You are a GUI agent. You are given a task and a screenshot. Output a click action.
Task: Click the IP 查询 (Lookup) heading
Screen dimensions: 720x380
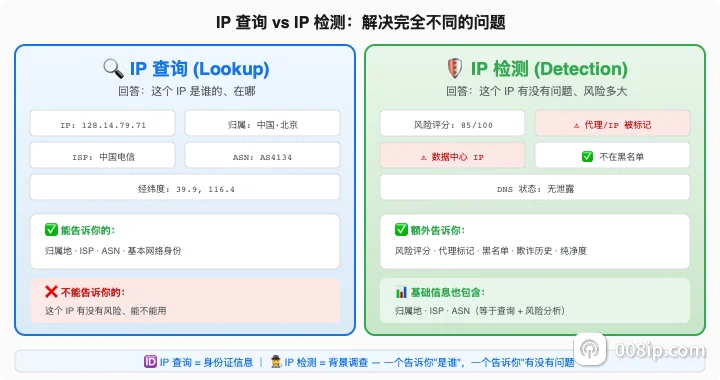[x=199, y=69]
